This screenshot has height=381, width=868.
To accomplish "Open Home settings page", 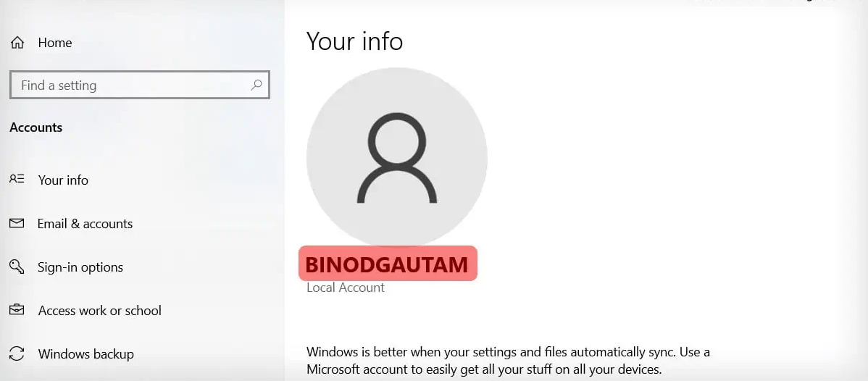I will click(55, 43).
